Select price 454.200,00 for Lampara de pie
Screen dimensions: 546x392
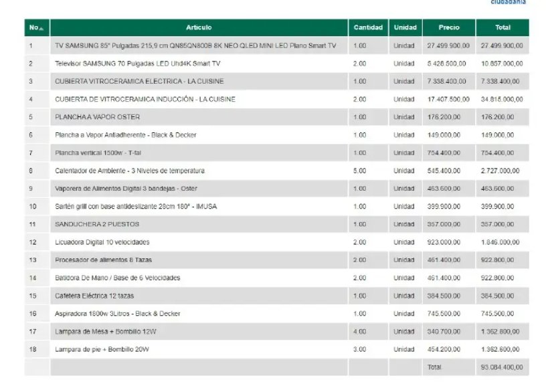[x=444, y=349]
